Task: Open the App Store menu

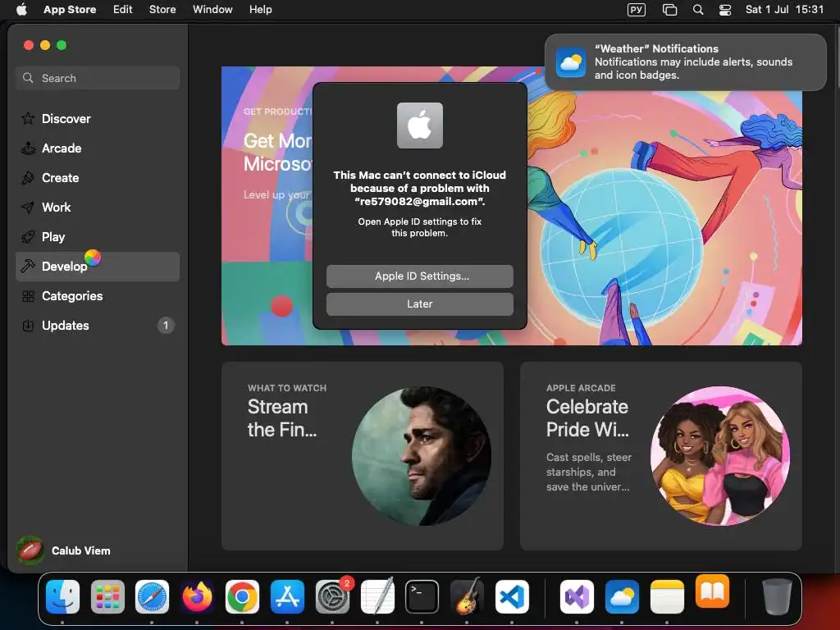Action: pyautogui.click(x=70, y=9)
